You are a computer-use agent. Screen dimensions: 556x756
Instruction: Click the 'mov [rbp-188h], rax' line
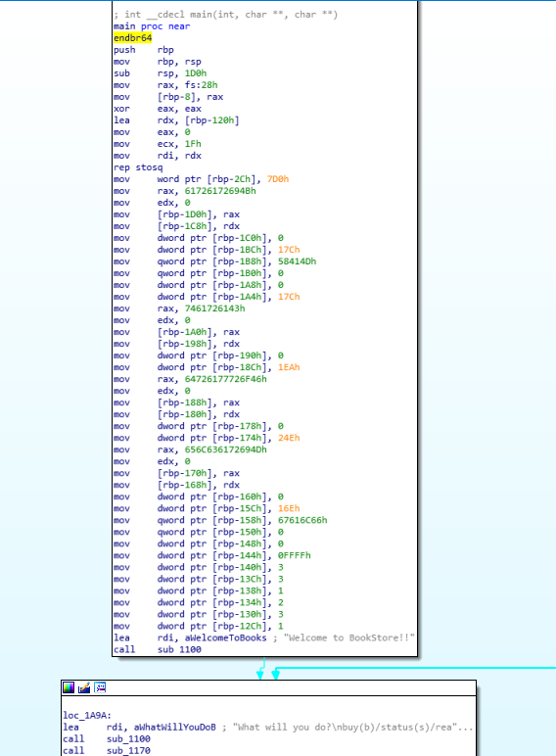tap(177, 402)
